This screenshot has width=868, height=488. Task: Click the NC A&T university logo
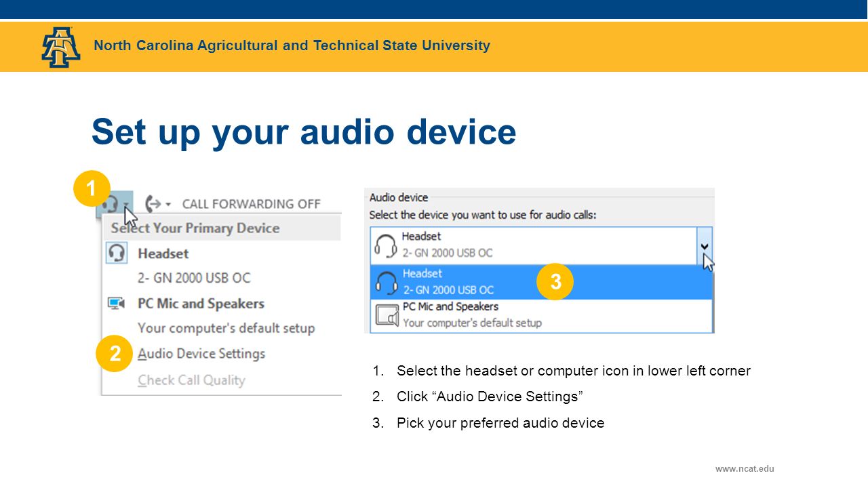[x=61, y=47]
